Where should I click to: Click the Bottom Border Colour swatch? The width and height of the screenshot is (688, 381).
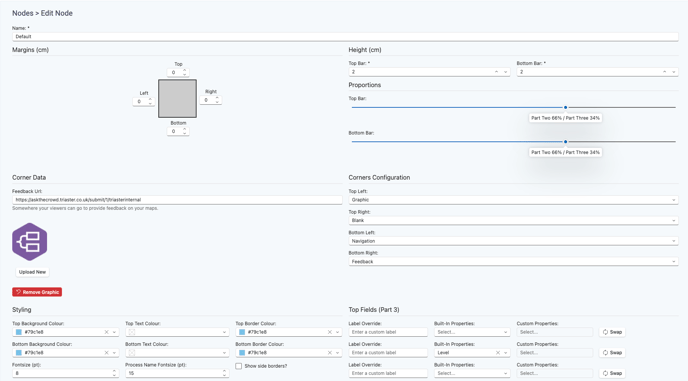[242, 352]
